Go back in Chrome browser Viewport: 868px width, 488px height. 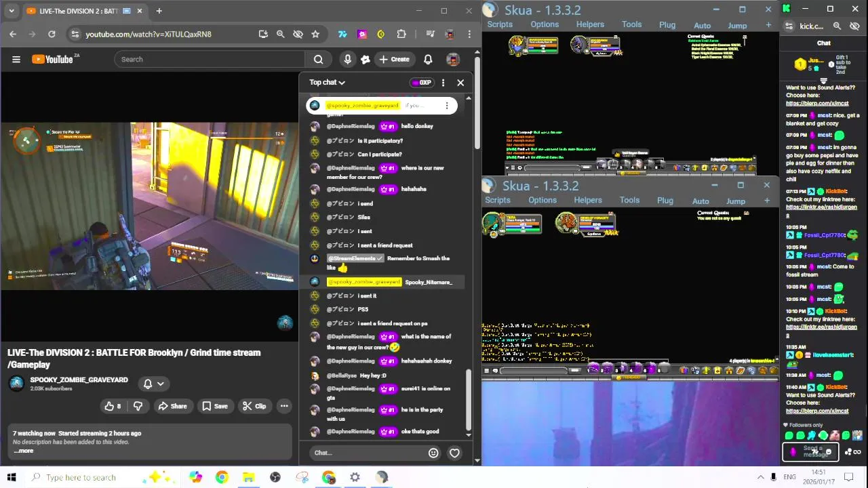point(13,34)
